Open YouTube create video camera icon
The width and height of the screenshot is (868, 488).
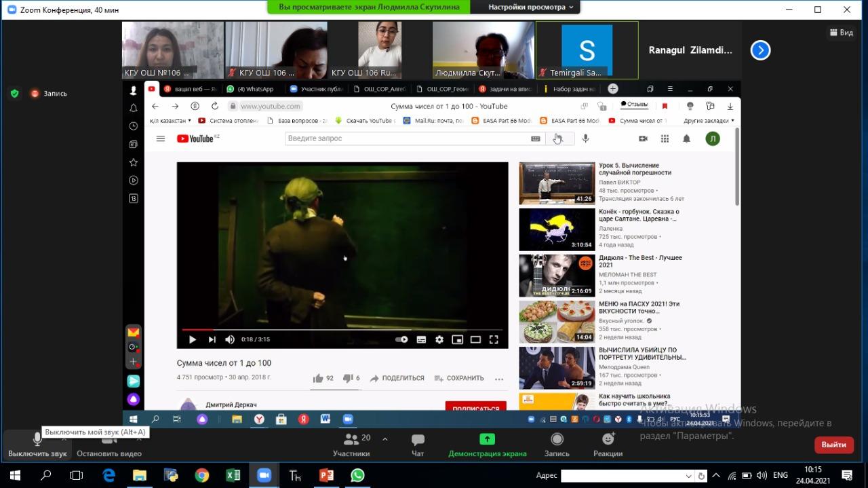click(643, 138)
